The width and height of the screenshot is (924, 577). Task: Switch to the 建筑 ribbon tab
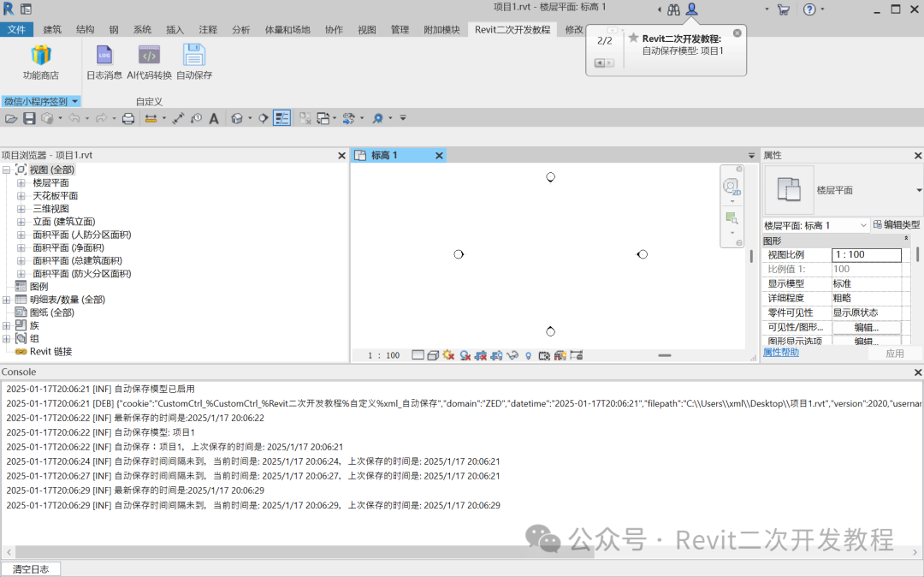52,29
